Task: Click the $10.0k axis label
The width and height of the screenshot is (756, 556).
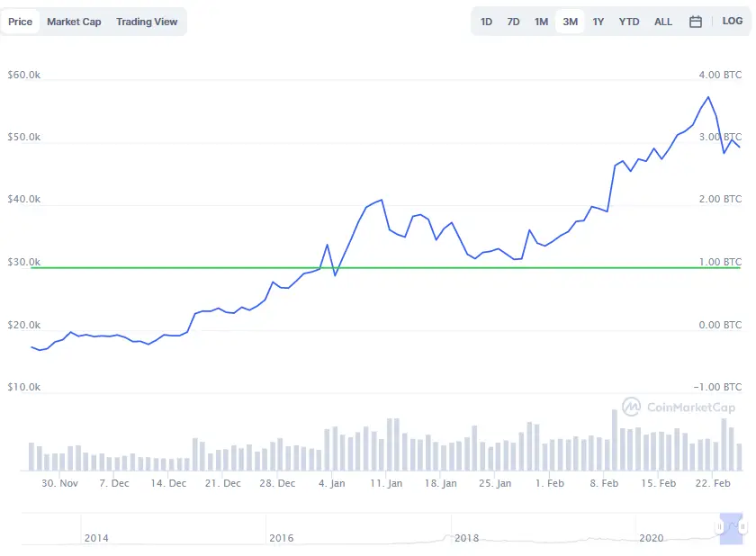Action: point(23,387)
